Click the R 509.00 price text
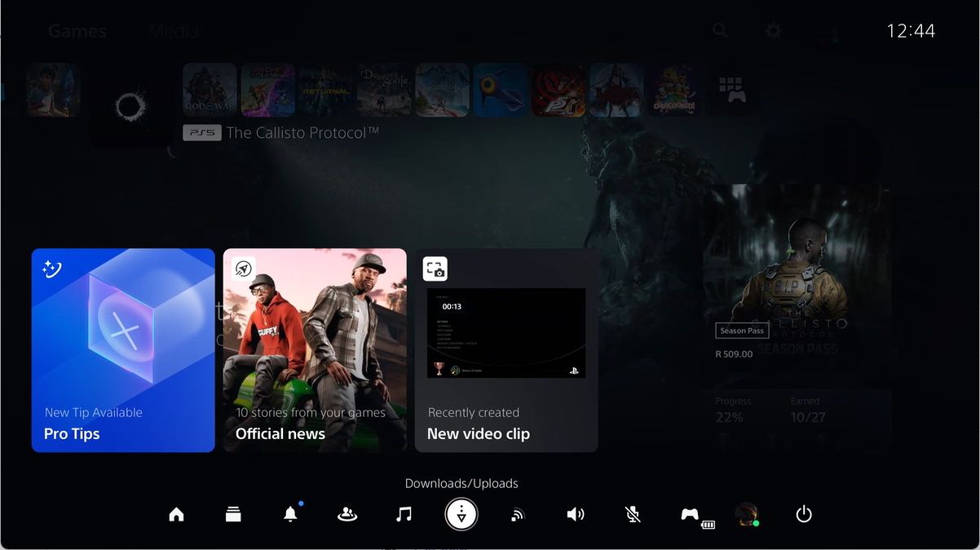The width and height of the screenshot is (980, 550). click(x=734, y=354)
